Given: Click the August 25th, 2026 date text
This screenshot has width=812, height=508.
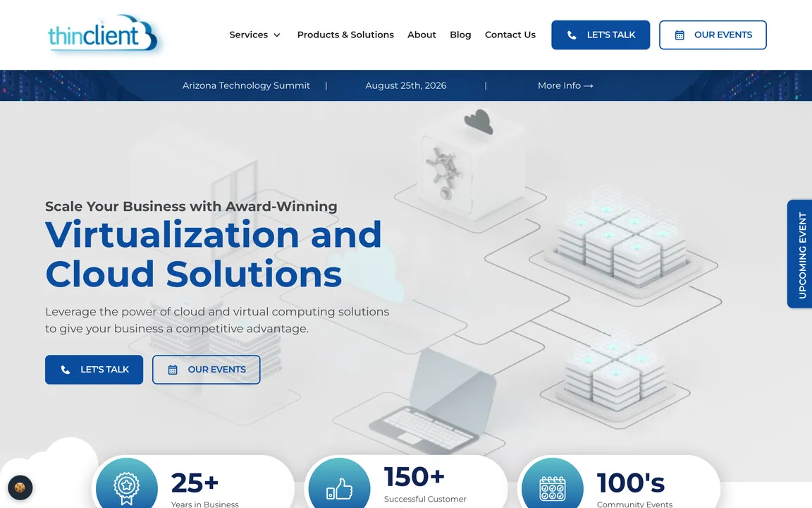Looking at the screenshot, I should point(405,85).
